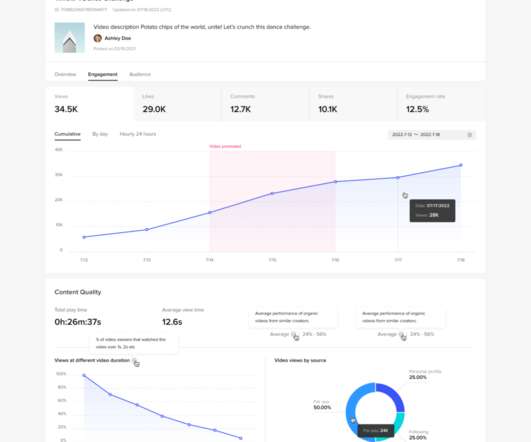Screen dimensions: 531x442
Task: Click the last data point on views chart
Action: [x=461, y=165]
